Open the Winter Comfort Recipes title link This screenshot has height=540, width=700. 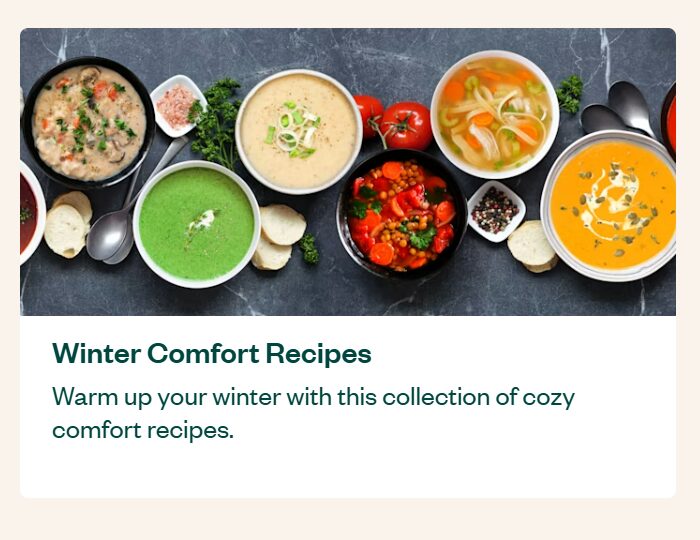click(212, 354)
